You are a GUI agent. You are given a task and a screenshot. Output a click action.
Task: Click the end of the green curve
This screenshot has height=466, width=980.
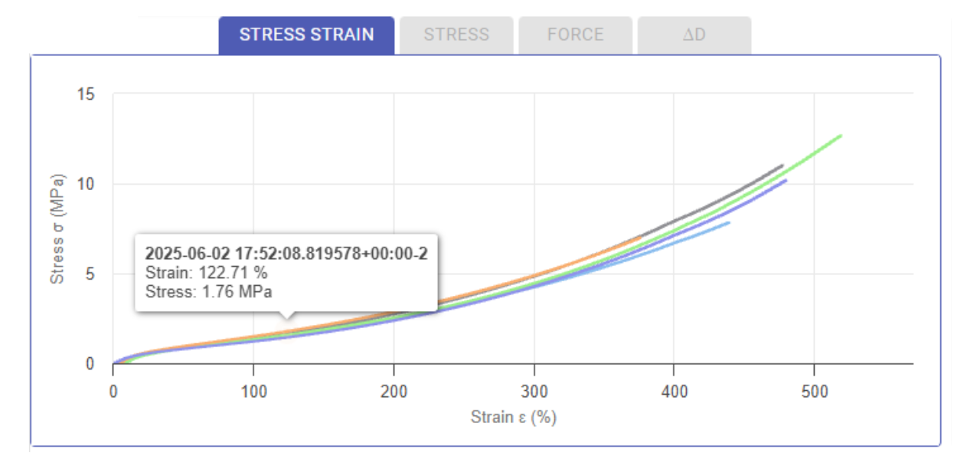tap(841, 136)
